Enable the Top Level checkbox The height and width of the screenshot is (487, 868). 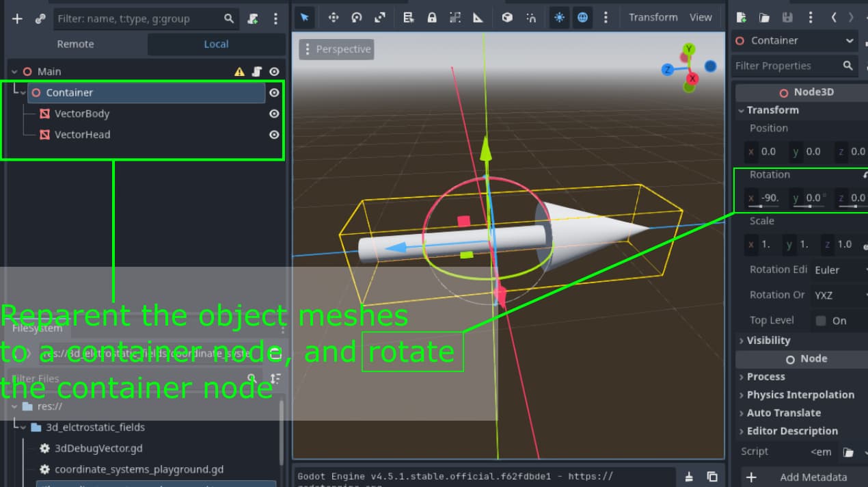coord(821,321)
